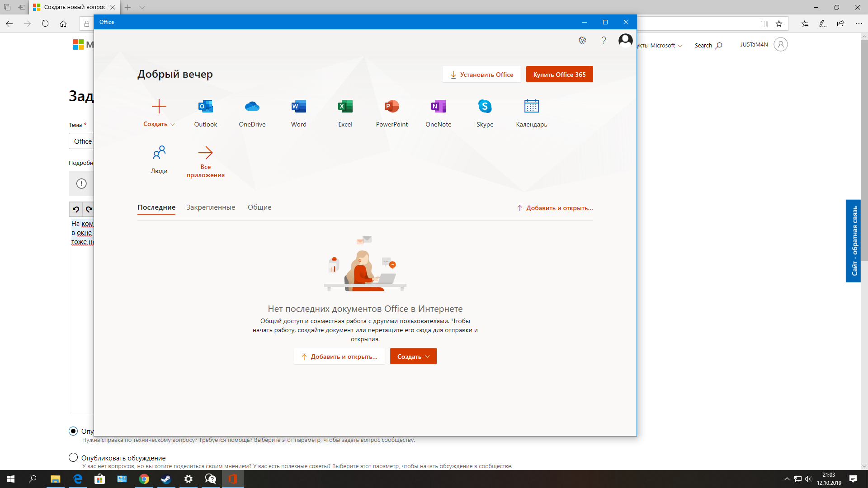Click the Тема input field containing Office
Viewport: 868px width, 488px height.
(81, 141)
